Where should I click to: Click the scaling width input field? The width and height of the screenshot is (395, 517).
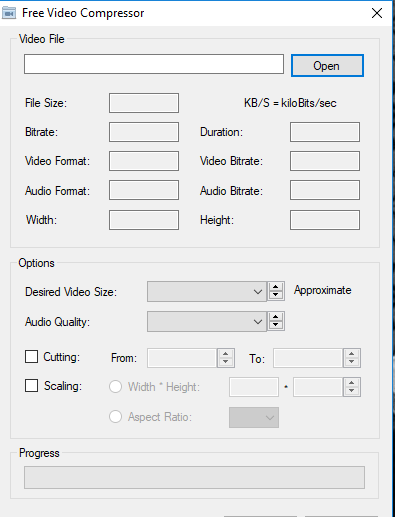(x=254, y=387)
